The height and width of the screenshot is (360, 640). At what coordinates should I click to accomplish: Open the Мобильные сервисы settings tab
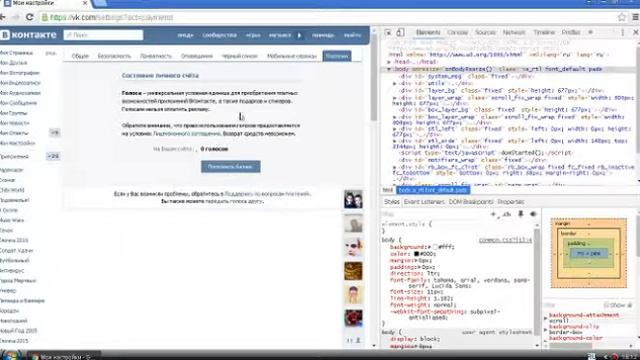point(292,56)
